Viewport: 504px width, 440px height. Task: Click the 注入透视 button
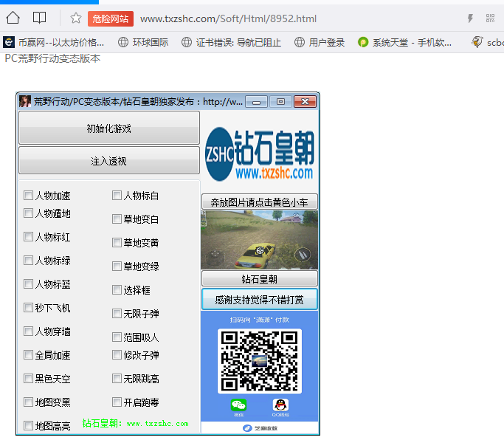[109, 160]
